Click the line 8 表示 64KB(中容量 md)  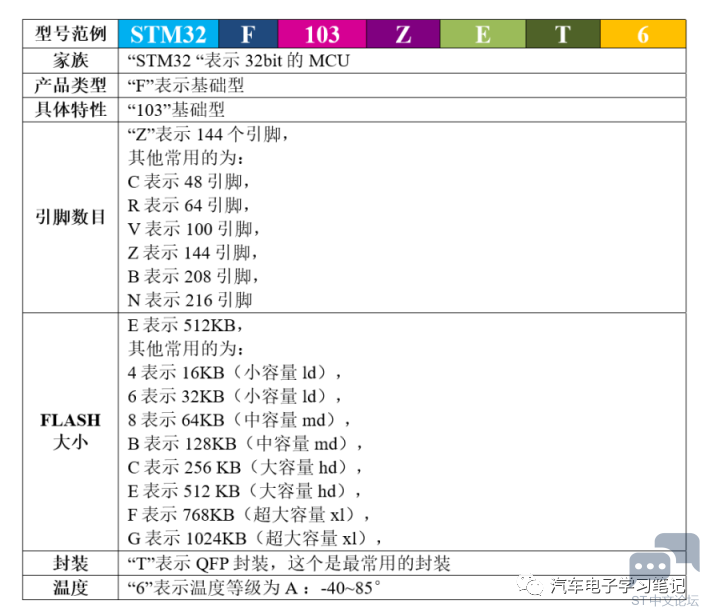click(x=239, y=420)
